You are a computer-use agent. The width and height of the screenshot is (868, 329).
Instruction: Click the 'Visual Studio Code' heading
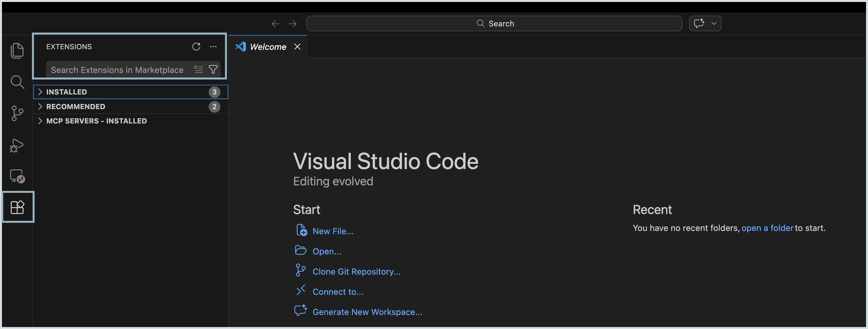coord(385,161)
